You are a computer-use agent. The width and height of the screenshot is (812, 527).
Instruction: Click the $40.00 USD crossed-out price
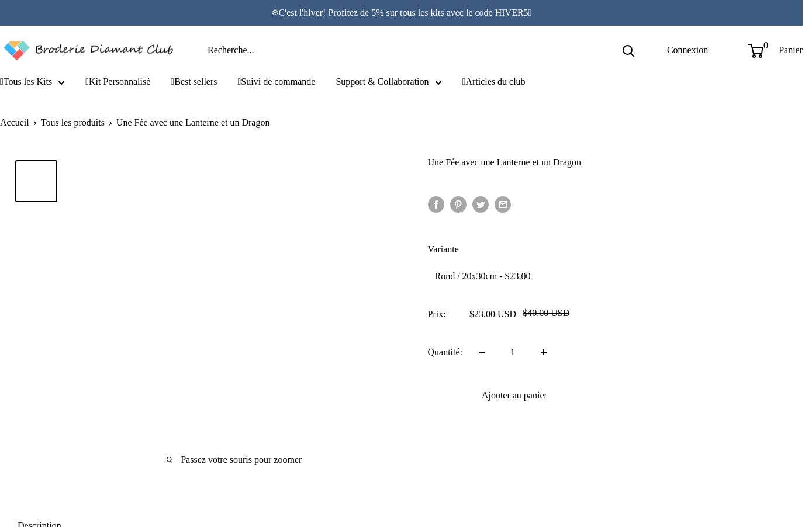(x=546, y=313)
